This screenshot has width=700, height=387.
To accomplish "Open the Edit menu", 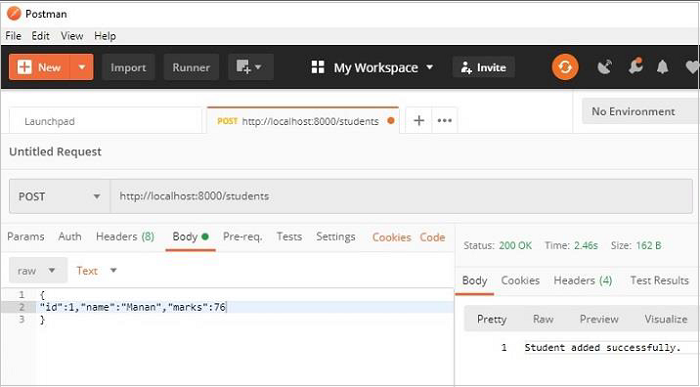I will [40, 36].
